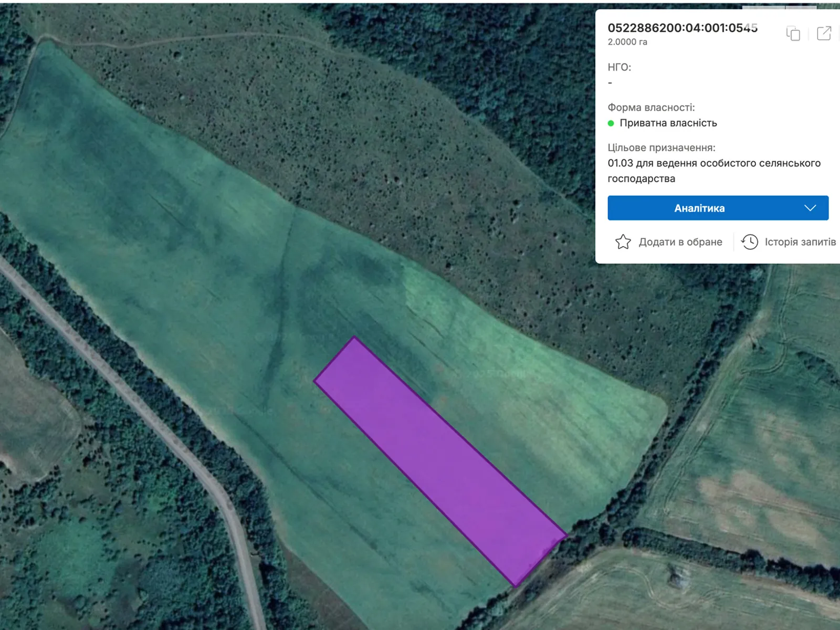Select the Додати в обране label

(680, 242)
